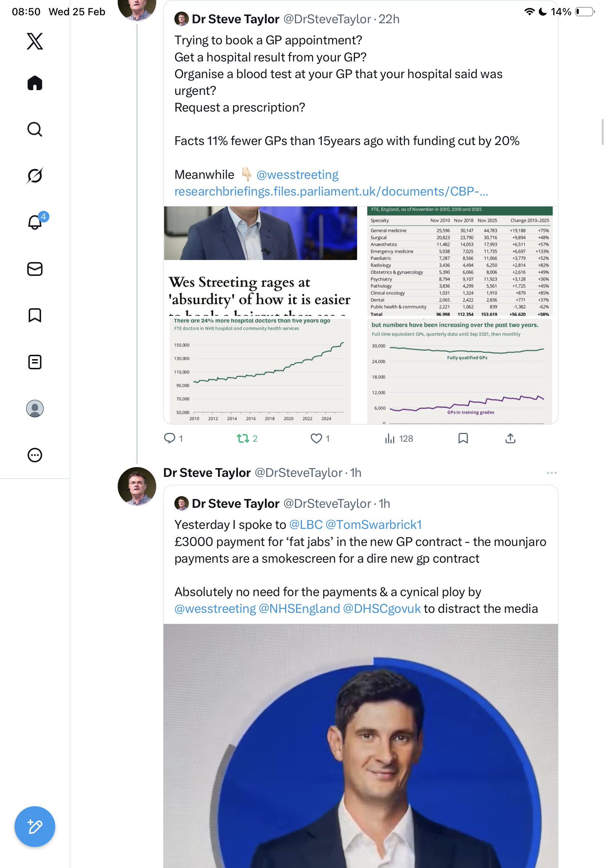Open the X logo home icon
This screenshot has height=868, width=606.
click(x=35, y=41)
